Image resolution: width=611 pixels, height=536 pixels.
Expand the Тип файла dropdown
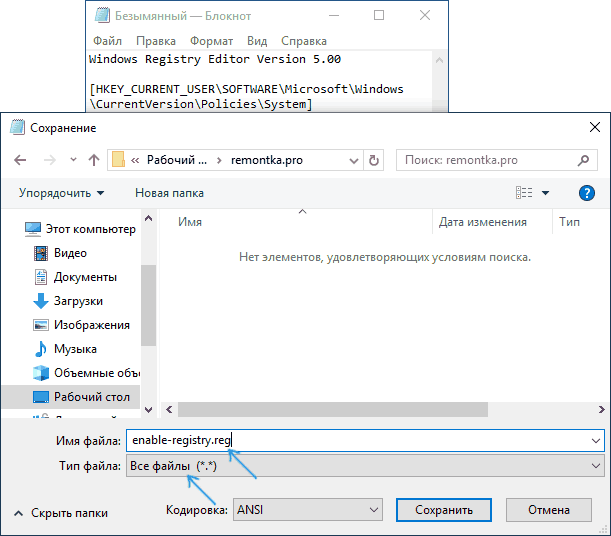(363, 466)
